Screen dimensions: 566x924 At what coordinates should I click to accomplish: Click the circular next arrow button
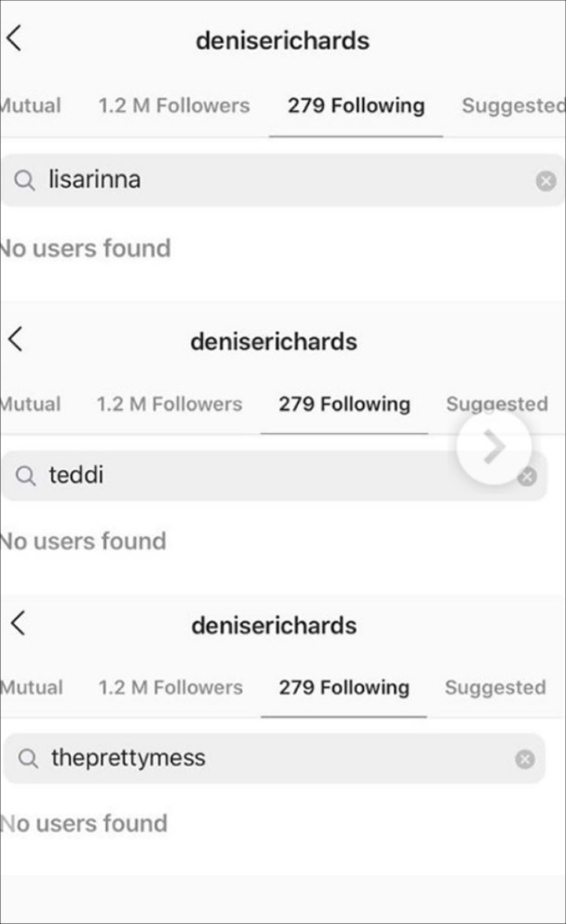pos(494,447)
